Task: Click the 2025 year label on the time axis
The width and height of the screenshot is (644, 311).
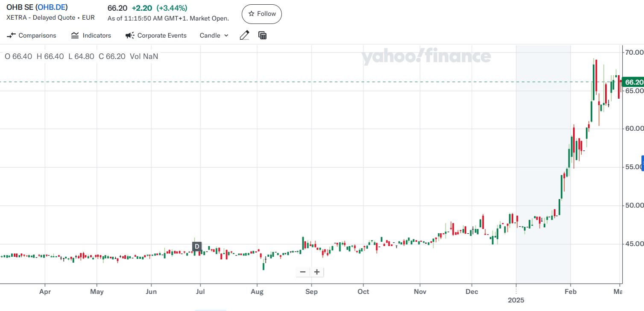Action: coord(516,300)
